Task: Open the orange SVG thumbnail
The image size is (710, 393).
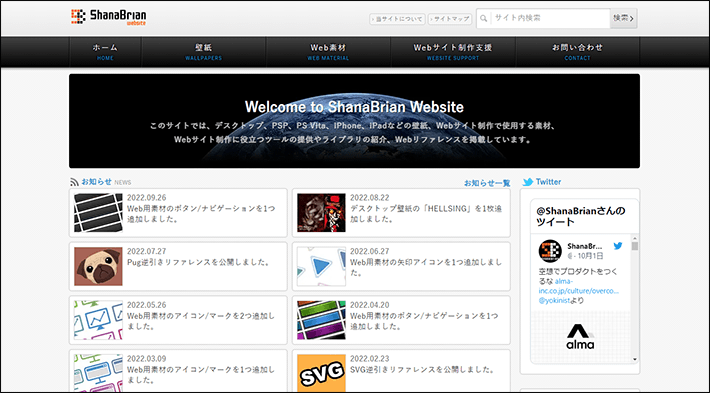Action: pos(321,373)
